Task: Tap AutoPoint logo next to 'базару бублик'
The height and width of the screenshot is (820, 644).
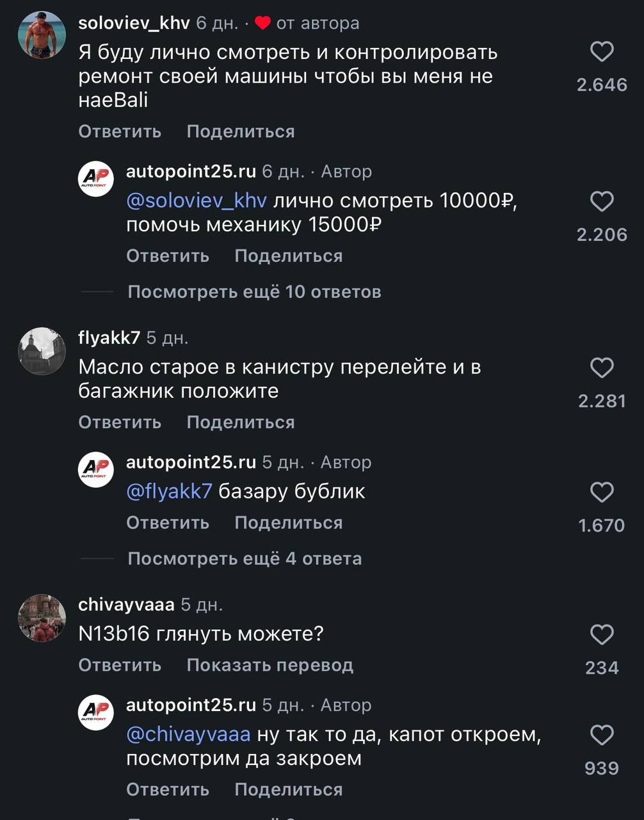Action: coord(96,470)
